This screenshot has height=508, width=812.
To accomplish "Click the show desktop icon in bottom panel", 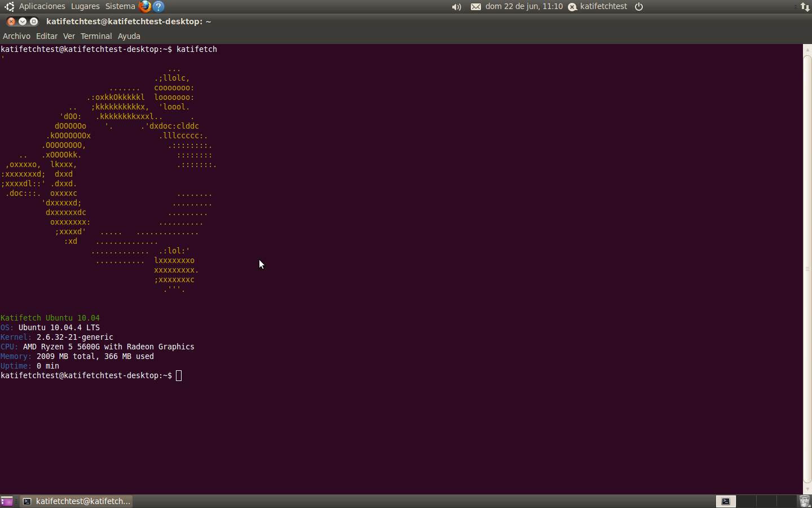I will coord(7,501).
